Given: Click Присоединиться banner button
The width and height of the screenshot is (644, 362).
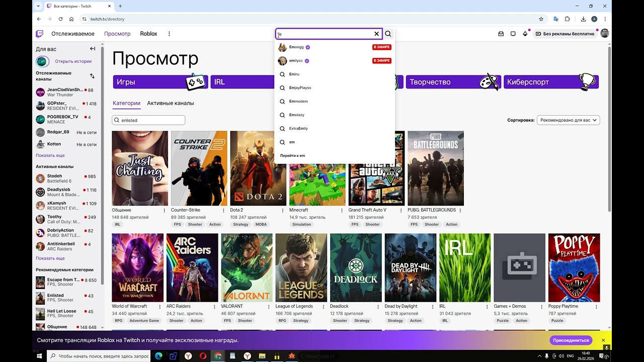Looking at the screenshot, I should pos(571,340).
